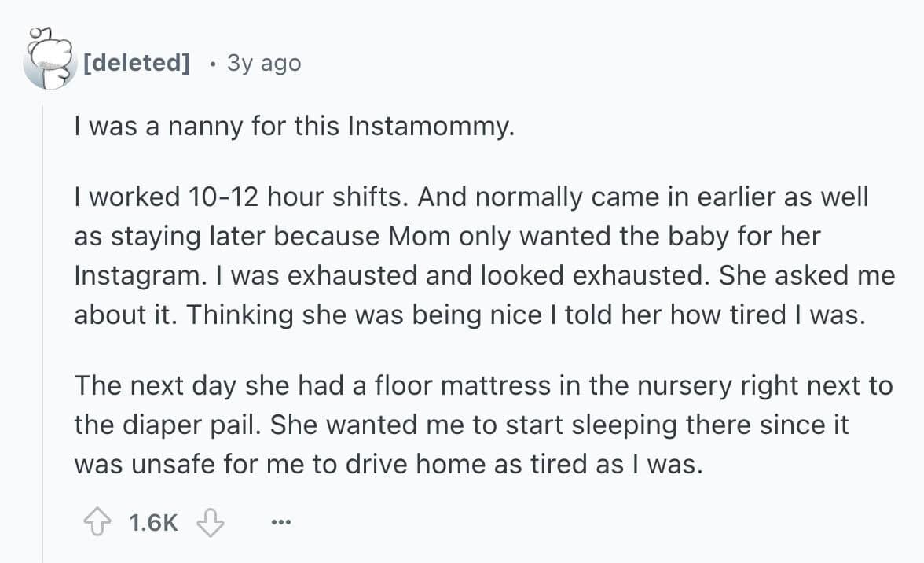Collapse the comment using the thread line
The height and width of the screenshot is (563, 924).
[42, 315]
